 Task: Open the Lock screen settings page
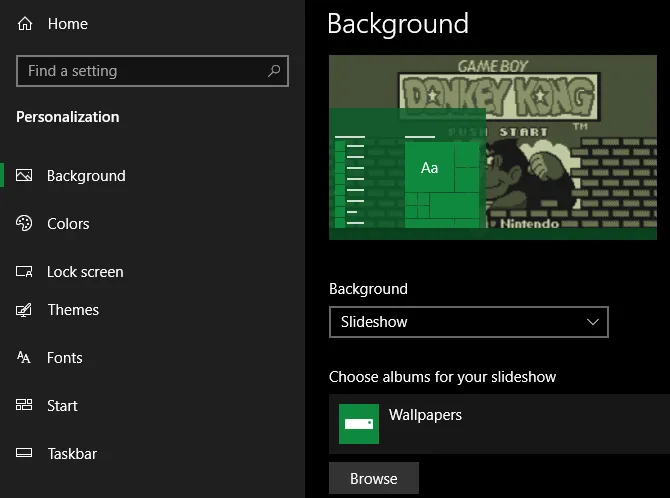click(85, 272)
